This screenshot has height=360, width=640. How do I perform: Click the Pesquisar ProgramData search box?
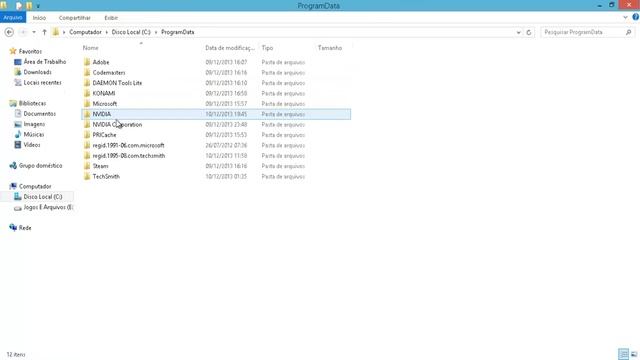[x=582, y=32]
